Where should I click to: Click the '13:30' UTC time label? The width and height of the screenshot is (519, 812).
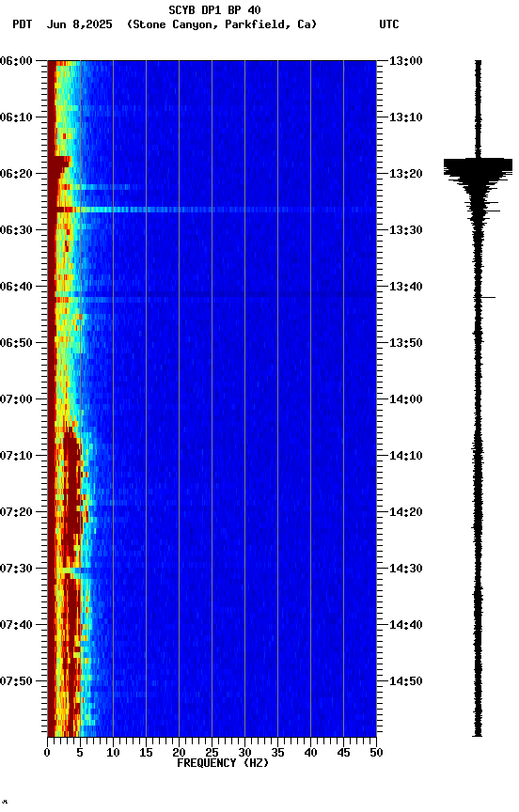[406, 230]
